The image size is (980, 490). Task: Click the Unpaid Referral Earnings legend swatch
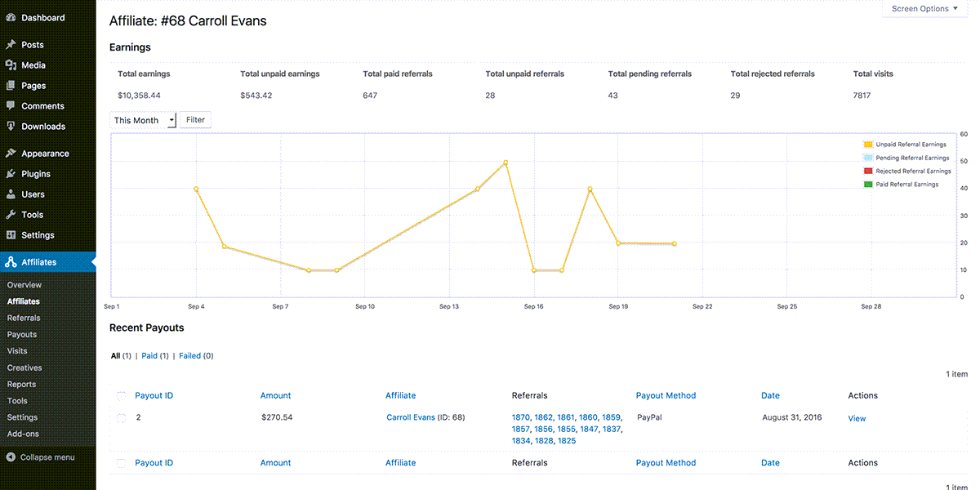[x=868, y=145]
